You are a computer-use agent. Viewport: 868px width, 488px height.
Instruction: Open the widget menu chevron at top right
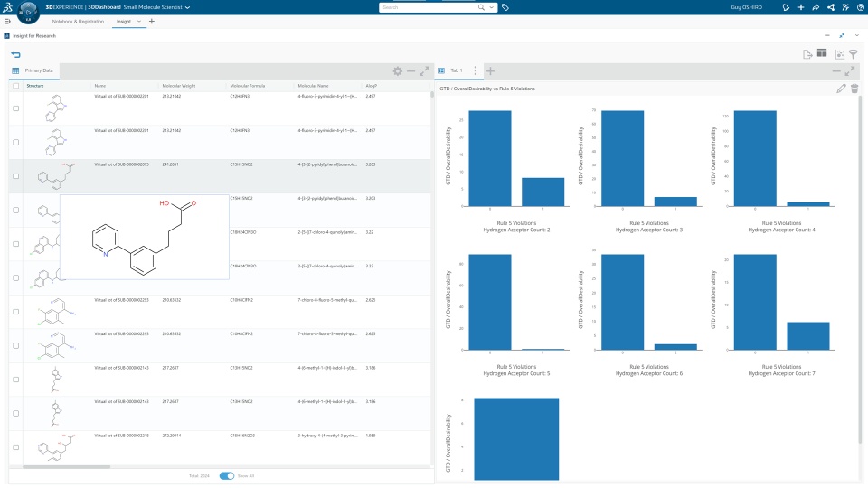857,35
